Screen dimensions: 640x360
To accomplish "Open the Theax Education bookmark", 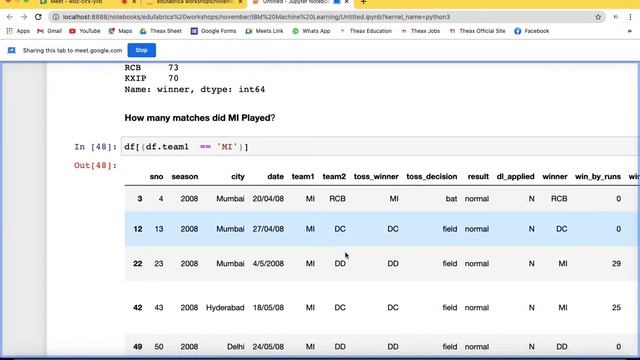I will coord(366,31).
